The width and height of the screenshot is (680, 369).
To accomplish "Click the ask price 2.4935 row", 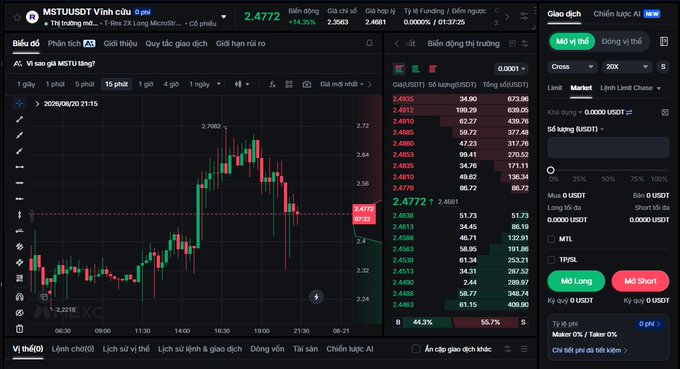I will point(460,99).
